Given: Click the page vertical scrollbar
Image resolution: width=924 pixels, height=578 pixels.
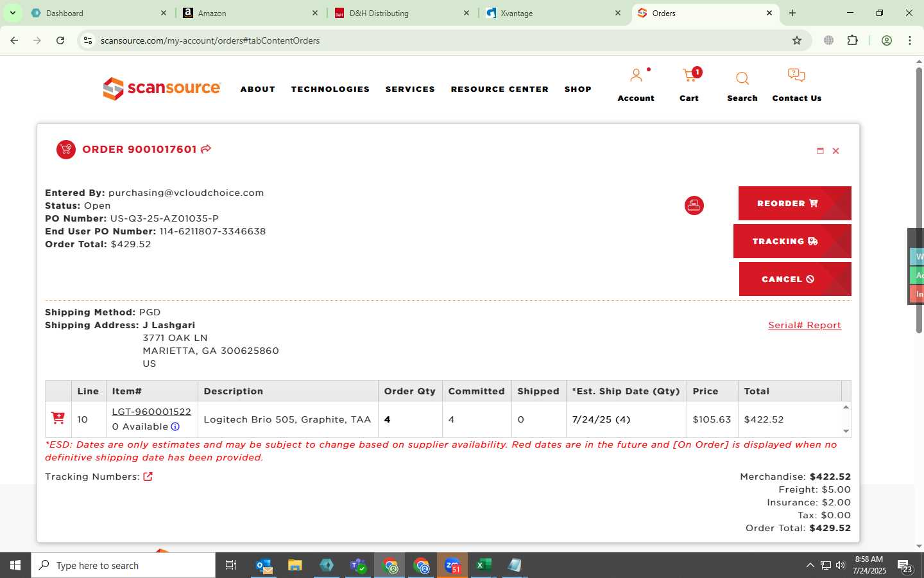Looking at the screenshot, I should 919,199.
